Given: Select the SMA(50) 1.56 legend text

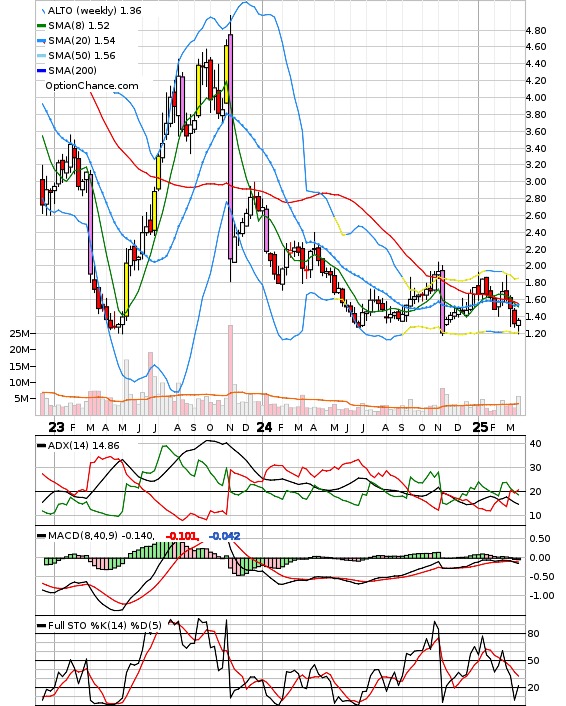Looking at the screenshot, I should [82, 55].
